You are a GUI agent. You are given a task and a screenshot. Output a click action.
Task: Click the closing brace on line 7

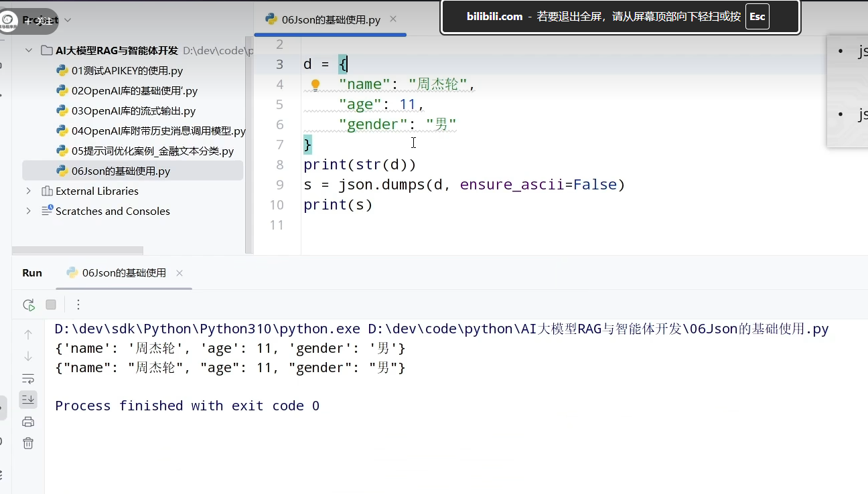pos(307,145)
